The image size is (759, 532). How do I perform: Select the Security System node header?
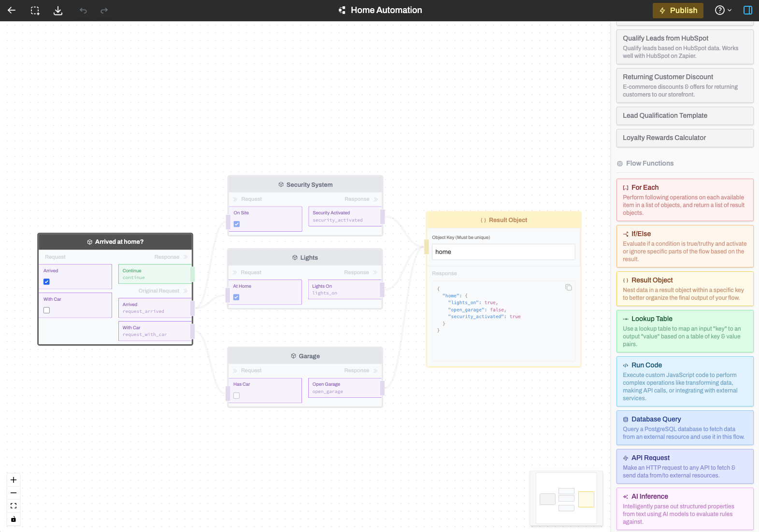[305, 184]
